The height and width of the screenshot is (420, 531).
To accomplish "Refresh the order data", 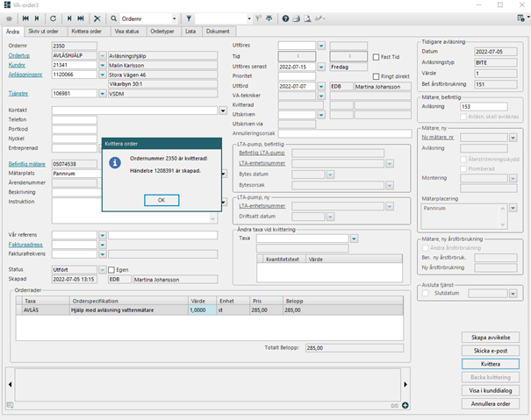I will click(x=54, y=18).
